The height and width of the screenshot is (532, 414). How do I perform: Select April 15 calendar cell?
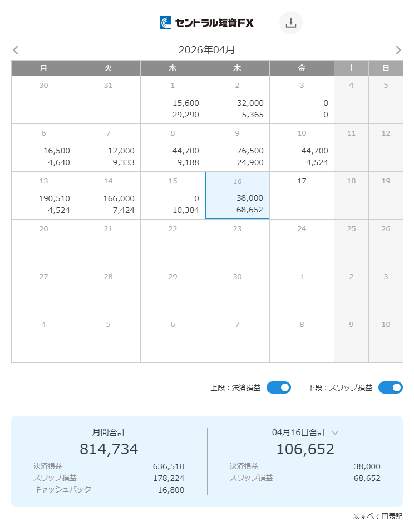172,195
